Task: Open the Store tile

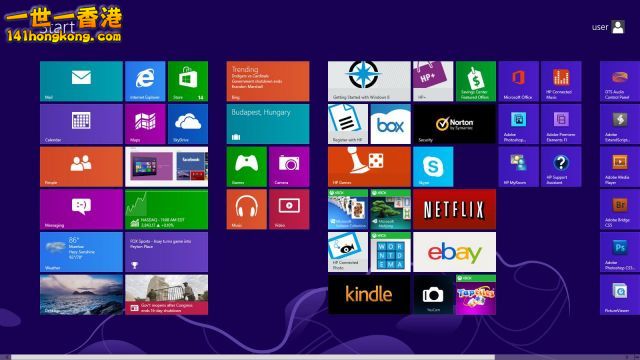Action: (x=188, y=81)
